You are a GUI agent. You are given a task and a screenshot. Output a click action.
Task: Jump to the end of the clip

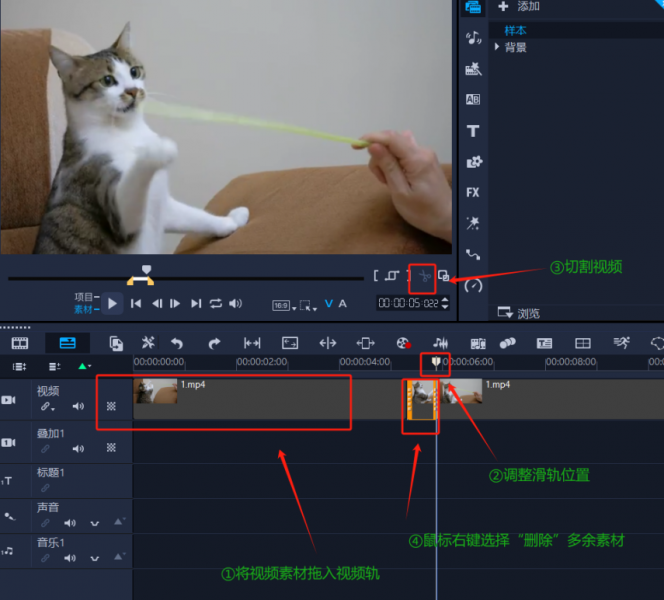pos(196,304)
